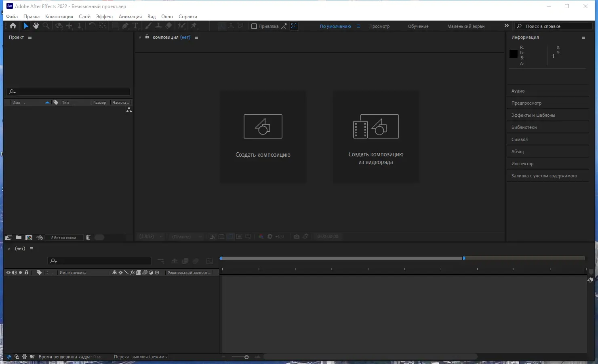Image resolution: width=598 pixels, height=364 pixels.
Task: Click the search icon in help search field
Action: [519, 26]
